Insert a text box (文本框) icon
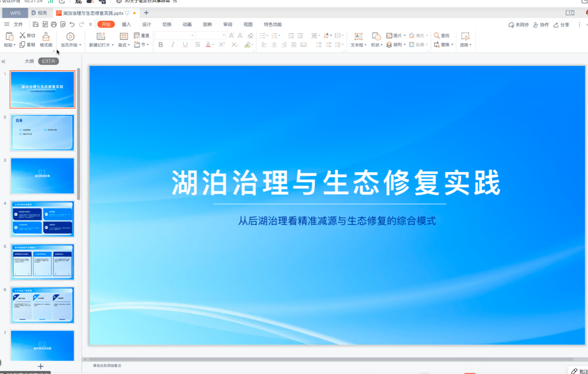The image size is (588, 374). pos(358,36)
